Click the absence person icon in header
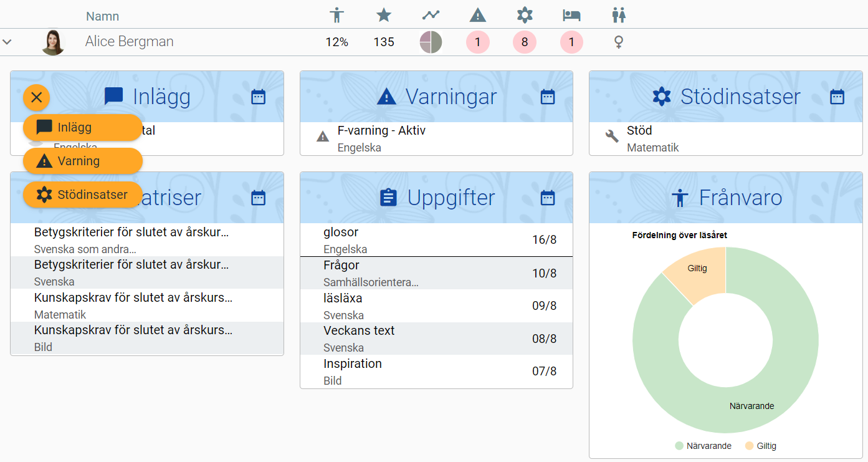The width and height of the screenshot is (868, 462). click(x=336, y=15)
